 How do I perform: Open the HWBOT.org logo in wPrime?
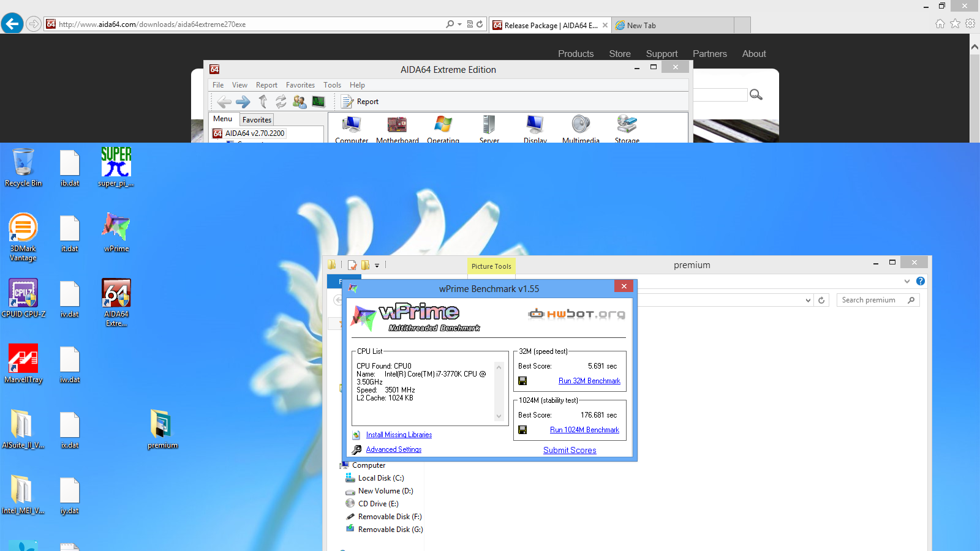click(x=577, y=314)
